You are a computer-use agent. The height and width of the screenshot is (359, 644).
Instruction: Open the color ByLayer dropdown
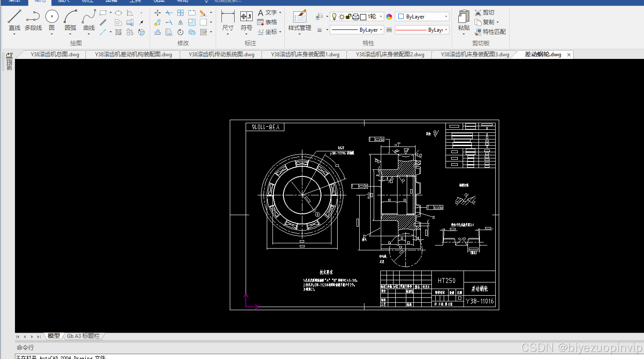coord(446,17)
